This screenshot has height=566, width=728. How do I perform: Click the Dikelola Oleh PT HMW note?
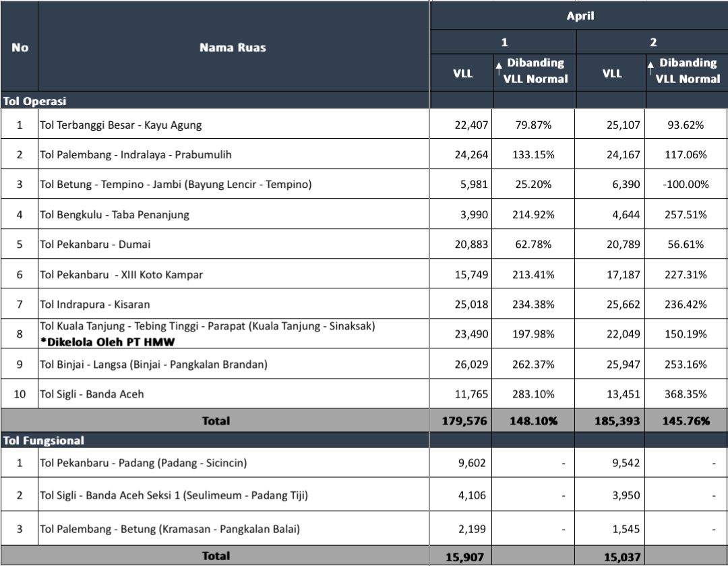tap(107, 342)
